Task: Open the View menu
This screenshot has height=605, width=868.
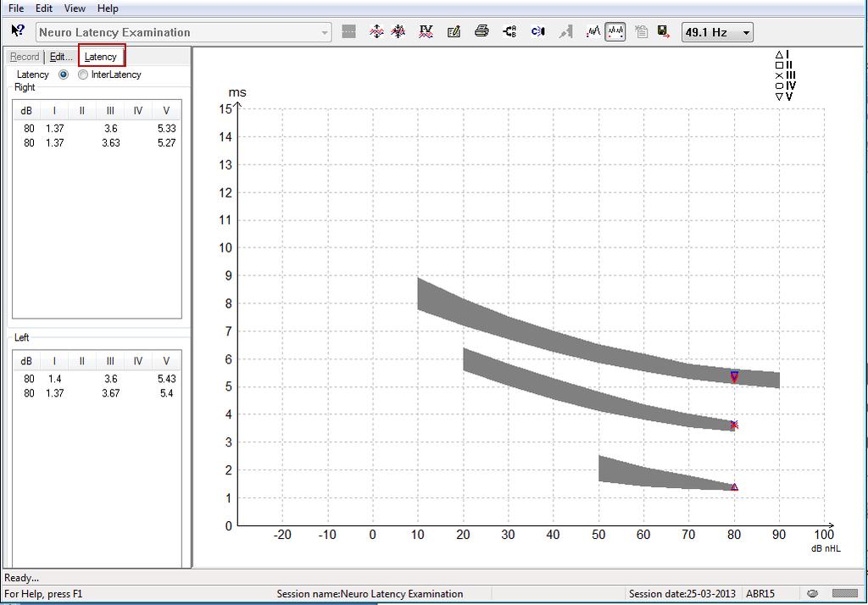Action: coord(75,8)
